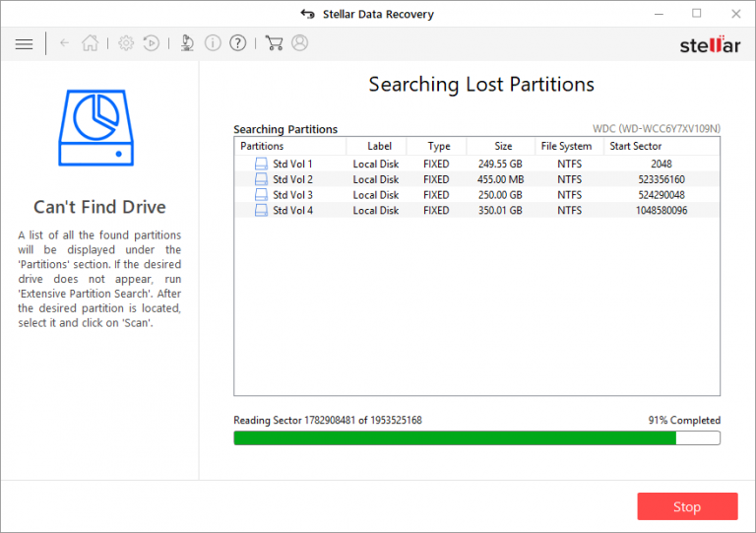Viewport: 756px width, 533px height.
Task: Close the Stellar Data Recovery window
Action: [x=735, y=14]
